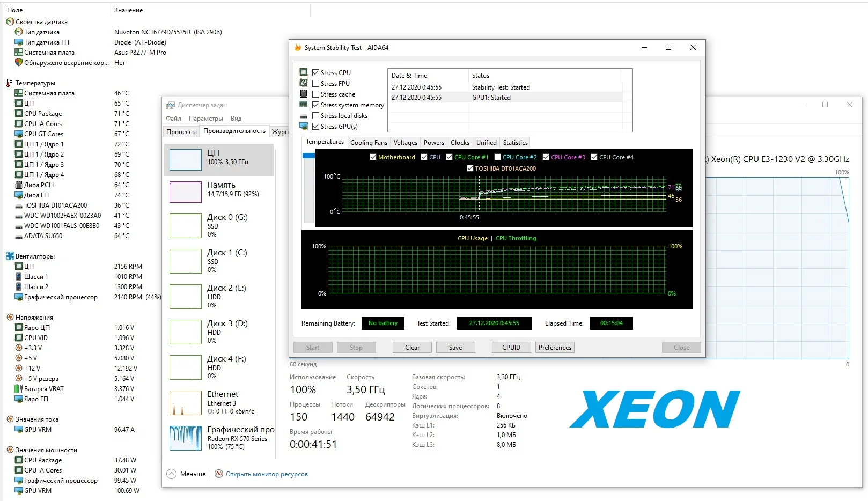
Task: Enable the CPU Core #2 graph checkbox
Action: tap(497, 157)
